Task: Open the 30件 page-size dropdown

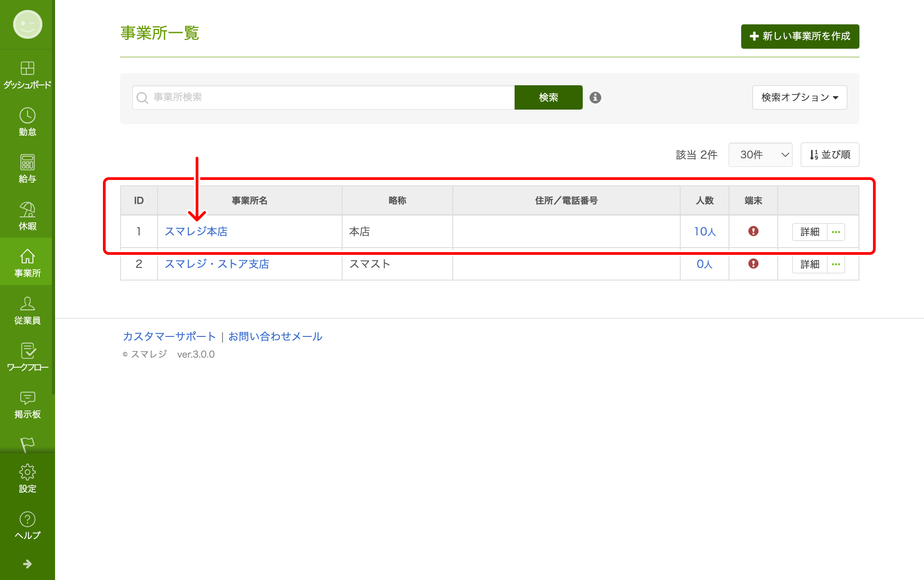Action: tap(760, 155)
